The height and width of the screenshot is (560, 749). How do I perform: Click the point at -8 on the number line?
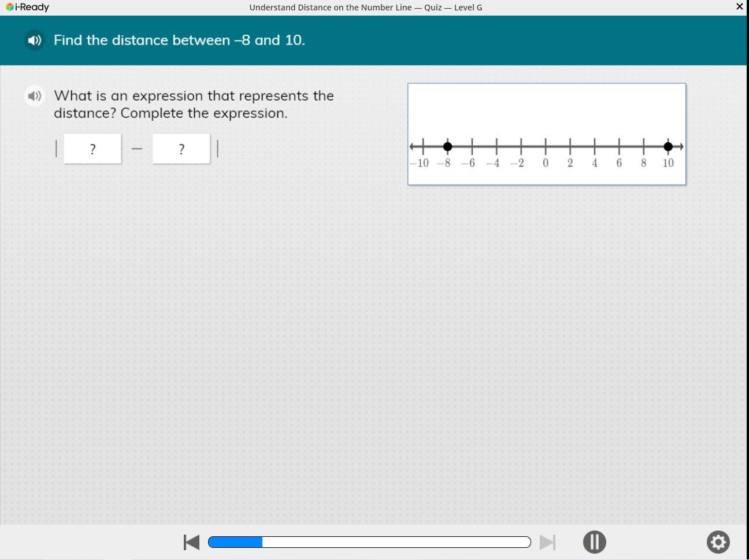pyautogui.click(x=447, y=146)
